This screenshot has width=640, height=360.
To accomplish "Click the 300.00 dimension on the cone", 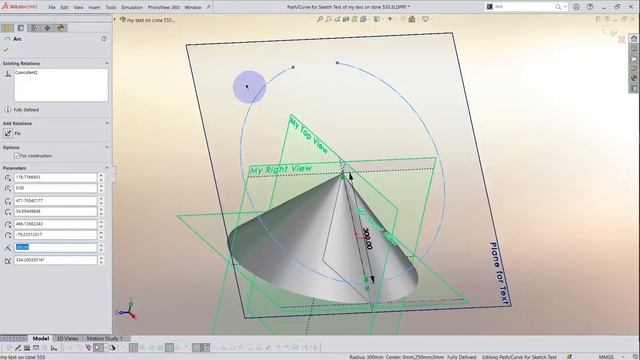I will [367, 239].
